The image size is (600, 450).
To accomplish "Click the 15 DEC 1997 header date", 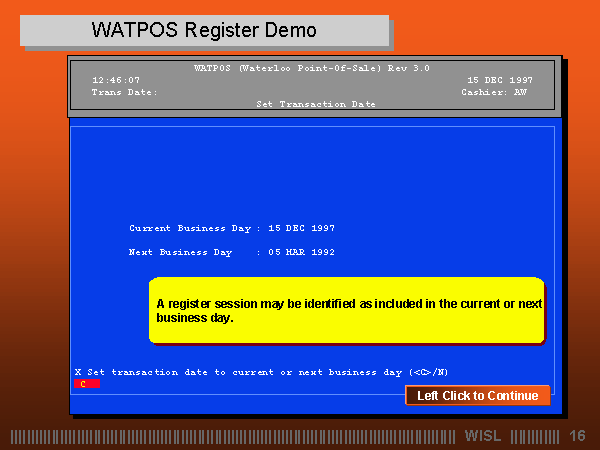I will [499, 80].
